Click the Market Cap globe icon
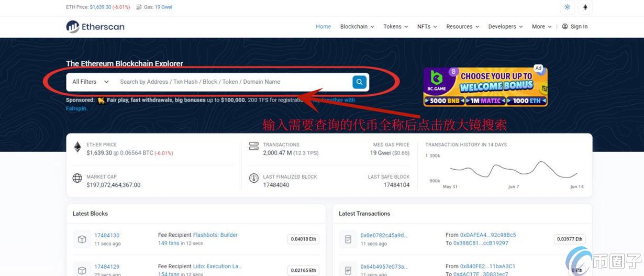Screen dimensions: 644x276 (x=77, y=178)
